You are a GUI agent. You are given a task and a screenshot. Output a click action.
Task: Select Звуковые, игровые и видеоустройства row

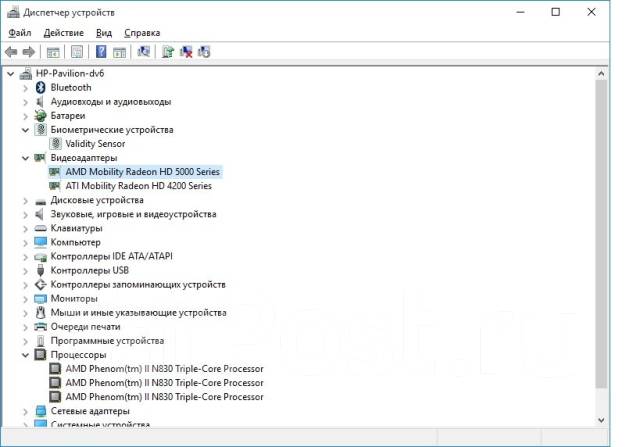133,214
